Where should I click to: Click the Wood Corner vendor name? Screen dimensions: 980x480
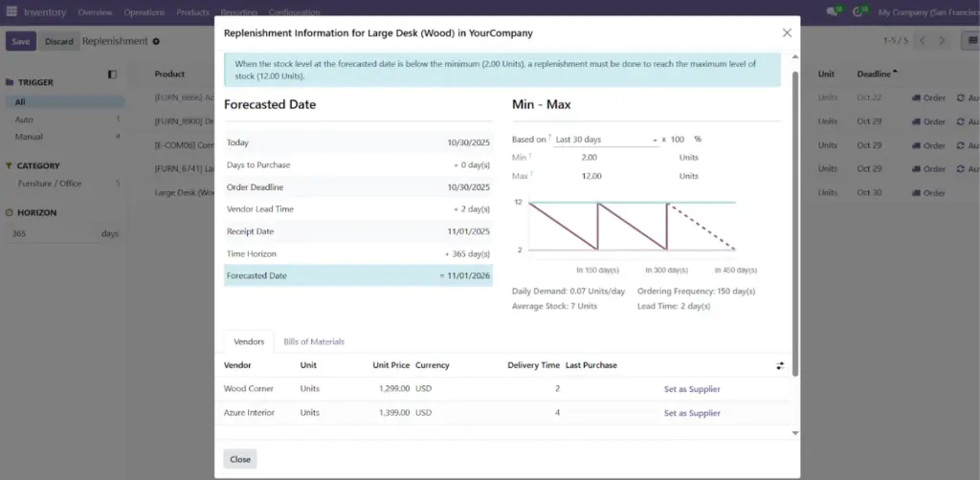coord(249,389)
